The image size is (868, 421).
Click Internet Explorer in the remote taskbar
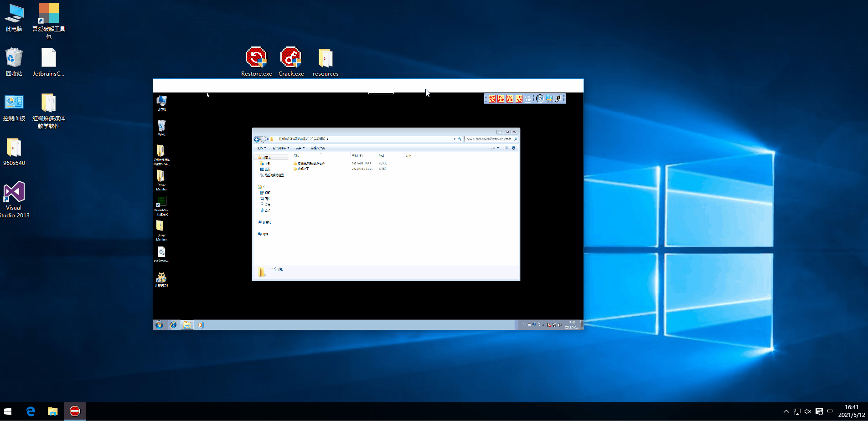(x=173, y=325)
